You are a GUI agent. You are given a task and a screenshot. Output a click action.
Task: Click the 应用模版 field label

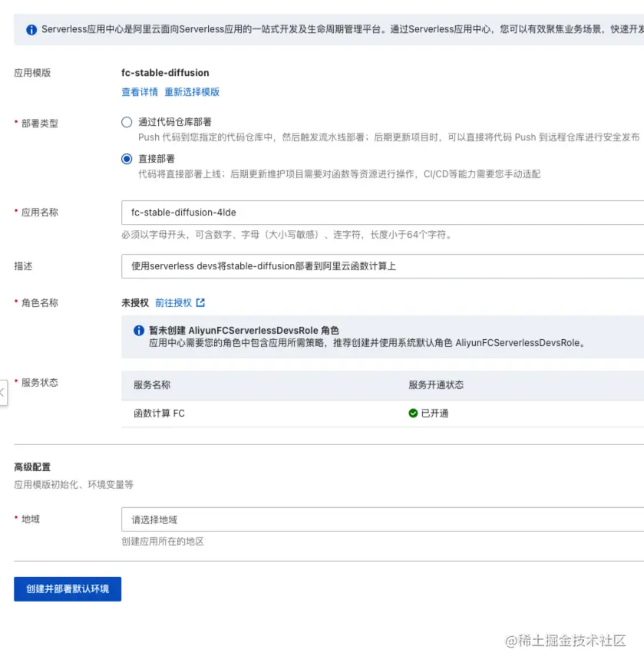point(32,73)
